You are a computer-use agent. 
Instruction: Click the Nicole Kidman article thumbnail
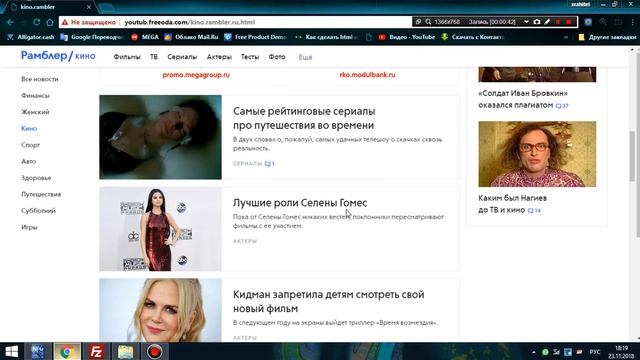[160, 310]
